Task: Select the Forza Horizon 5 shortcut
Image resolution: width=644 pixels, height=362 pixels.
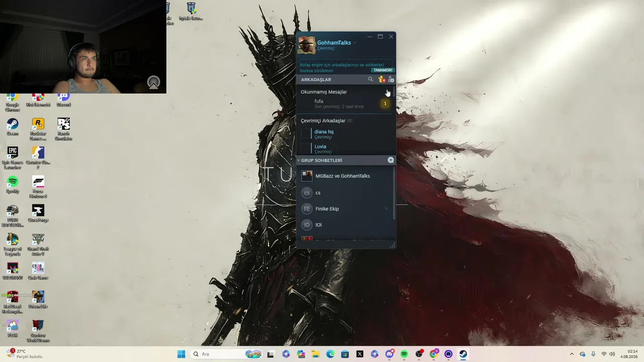Action: (x=38, y=187)
